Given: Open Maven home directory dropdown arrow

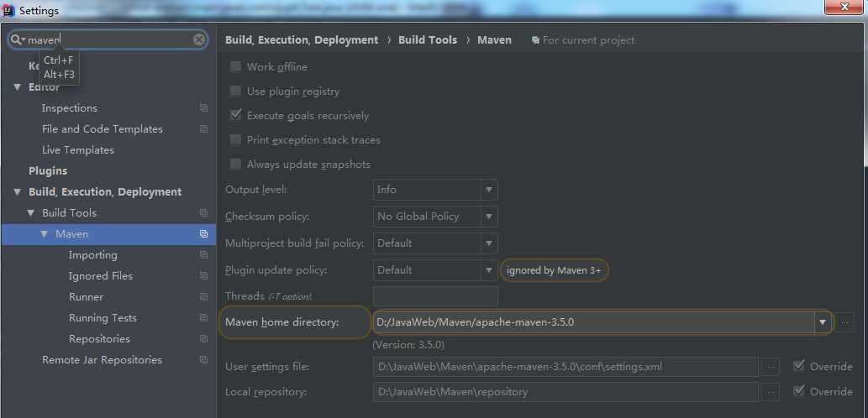Looking at the screenshot, I should click(x=823, y=321).
